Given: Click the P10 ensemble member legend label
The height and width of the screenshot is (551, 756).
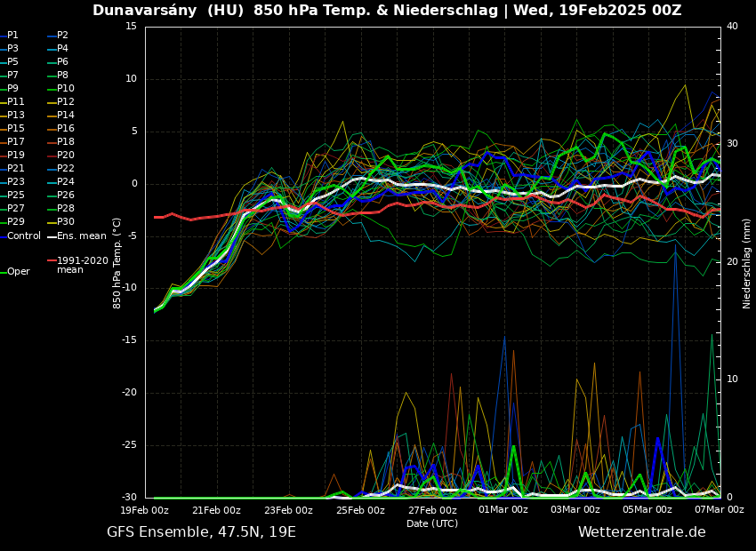Looking at the screenshot, I should coord(66,89).
